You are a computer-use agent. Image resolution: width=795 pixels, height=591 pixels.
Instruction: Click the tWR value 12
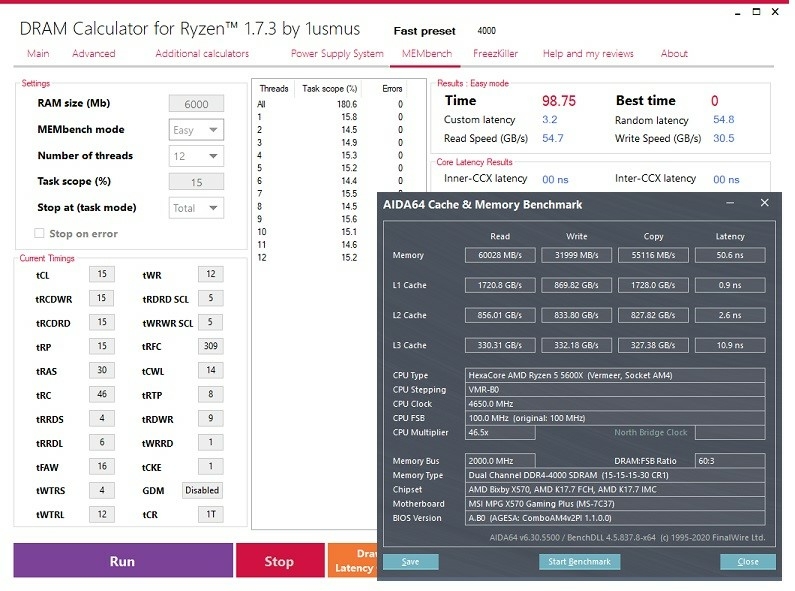210,274
